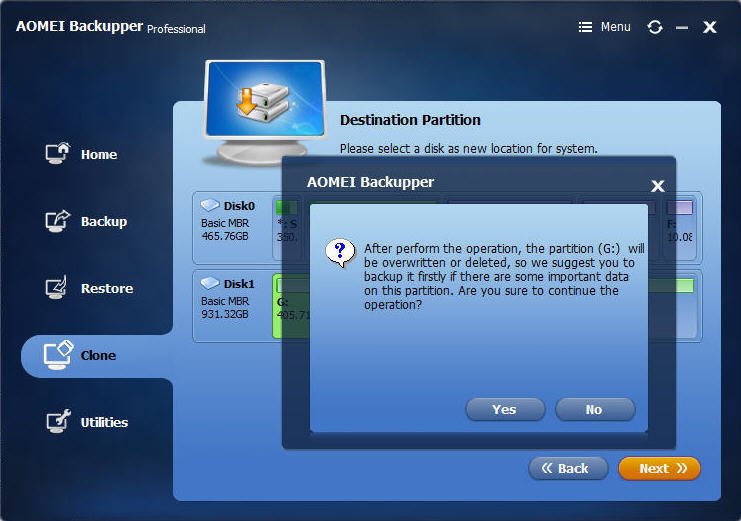Screen dimensions: 741x521
Task: Click the F: partition usage bar
Action: [680, 208]
